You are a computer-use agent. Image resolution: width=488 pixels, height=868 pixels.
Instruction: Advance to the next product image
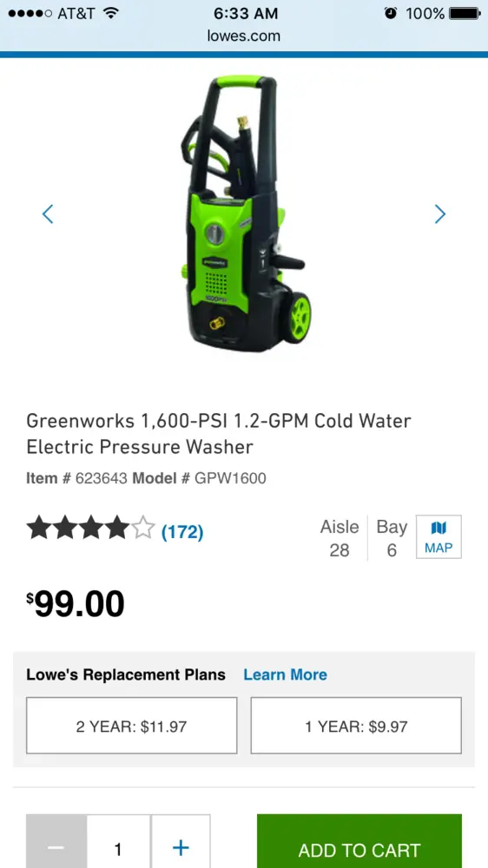tap(440, 214)
